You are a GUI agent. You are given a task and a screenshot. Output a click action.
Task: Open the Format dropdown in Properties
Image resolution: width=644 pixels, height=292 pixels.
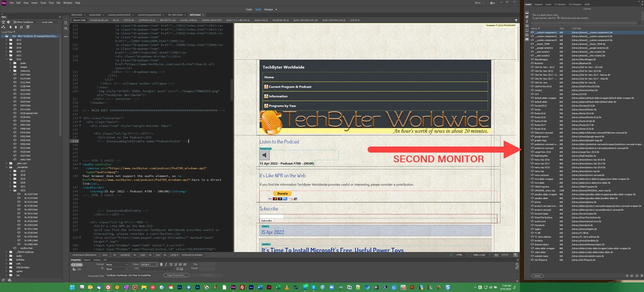click(x=116, y=265)
